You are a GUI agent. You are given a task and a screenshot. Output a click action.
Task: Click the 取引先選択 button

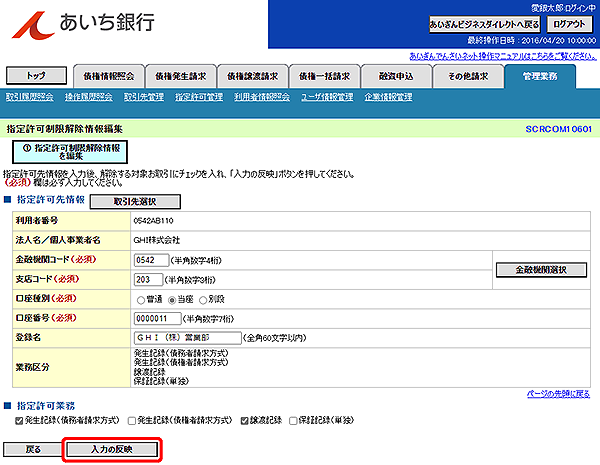pos(135,202)
